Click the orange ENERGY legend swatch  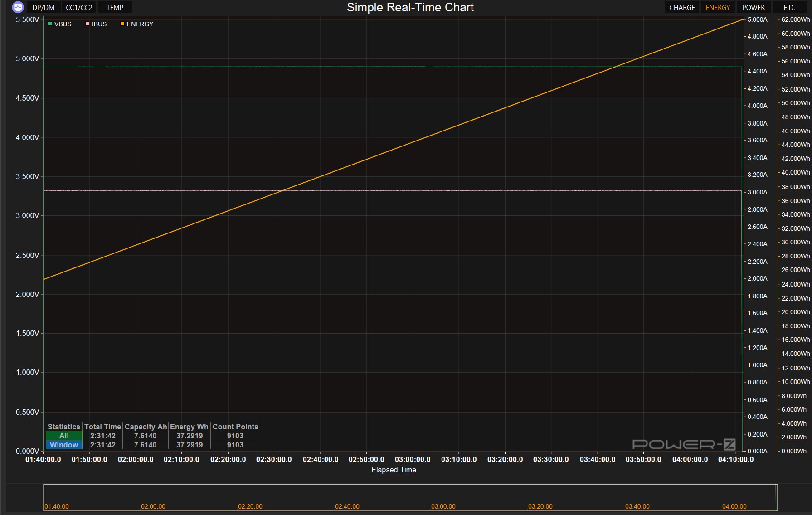(x=122, y=24)
